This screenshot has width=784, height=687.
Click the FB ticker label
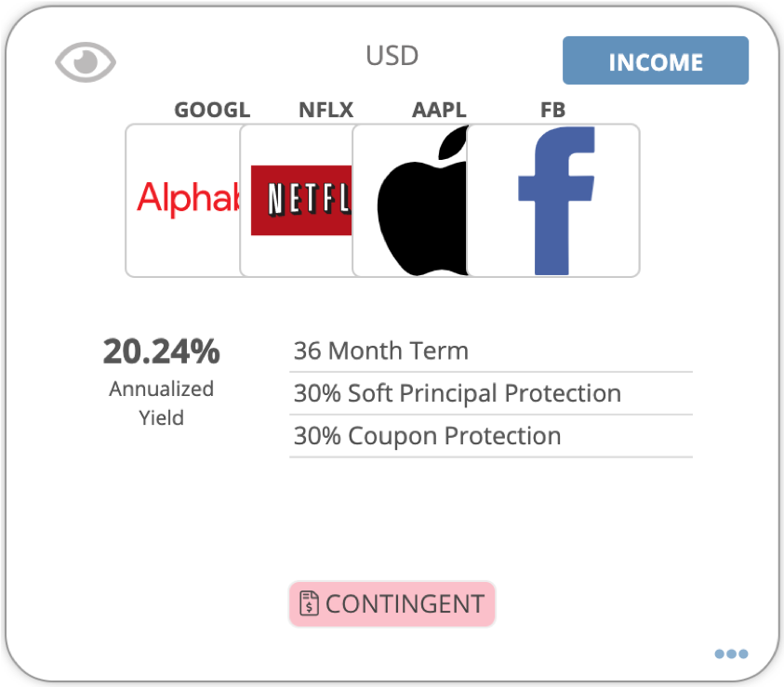click(x=553, y=110)
